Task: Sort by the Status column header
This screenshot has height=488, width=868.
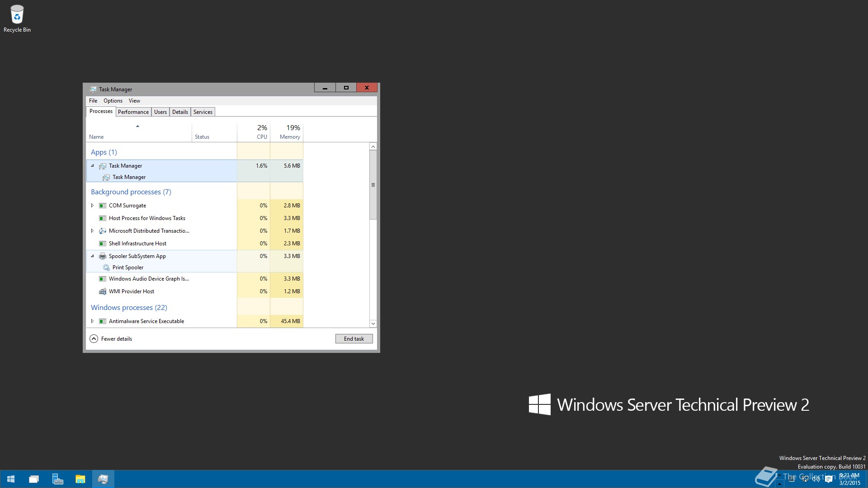Action: point(214,132)
